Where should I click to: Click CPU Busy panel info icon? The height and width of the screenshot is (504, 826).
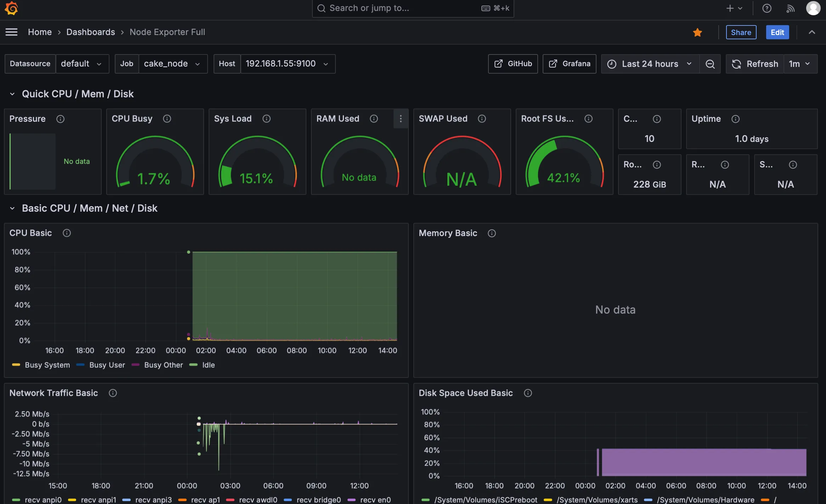click(x=167, y=119)
